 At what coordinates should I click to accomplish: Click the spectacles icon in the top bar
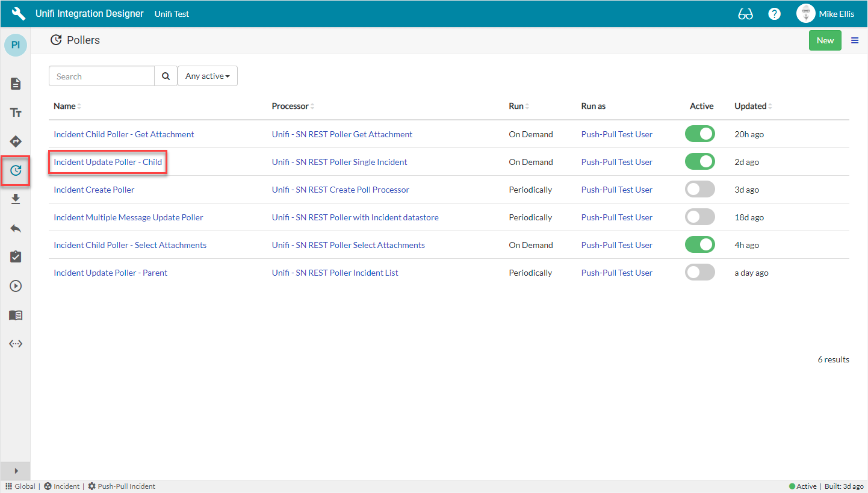click(745, 13)
